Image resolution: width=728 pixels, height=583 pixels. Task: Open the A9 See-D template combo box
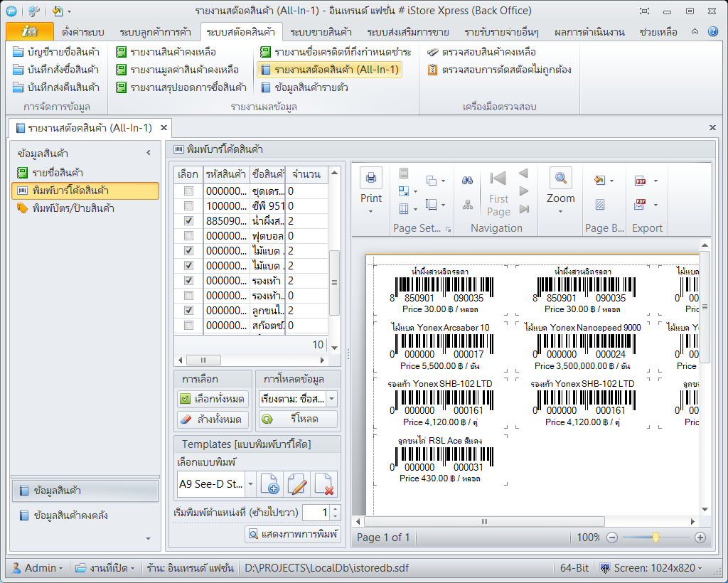click(x=216, y=484)
